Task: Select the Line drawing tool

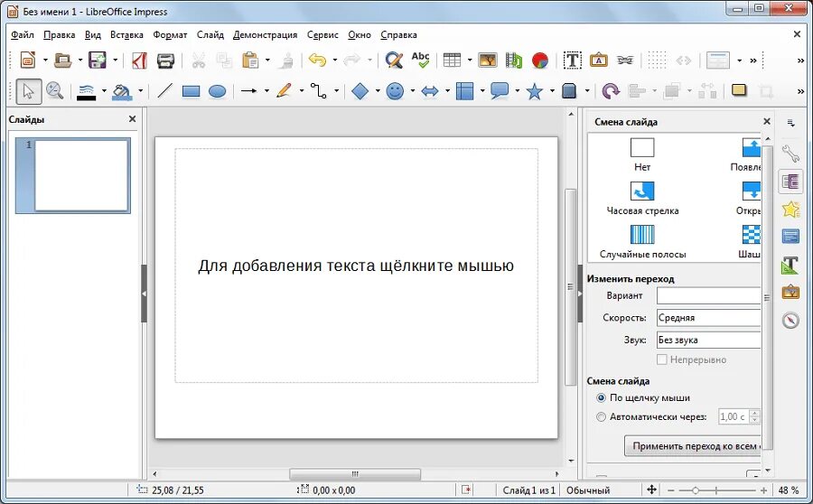Action: [164, 91]
